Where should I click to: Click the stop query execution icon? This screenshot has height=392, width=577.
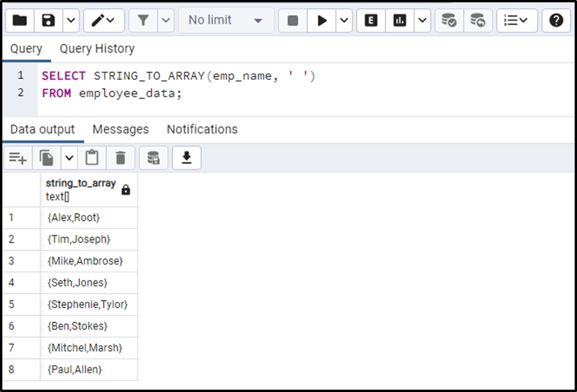pyautogui.click(x=301, y=20)
